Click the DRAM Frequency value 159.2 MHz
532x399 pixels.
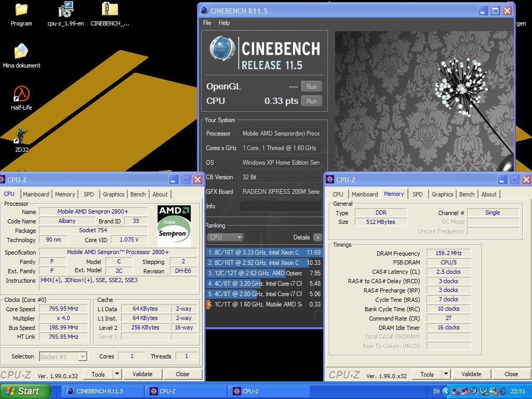coord(448,253)
